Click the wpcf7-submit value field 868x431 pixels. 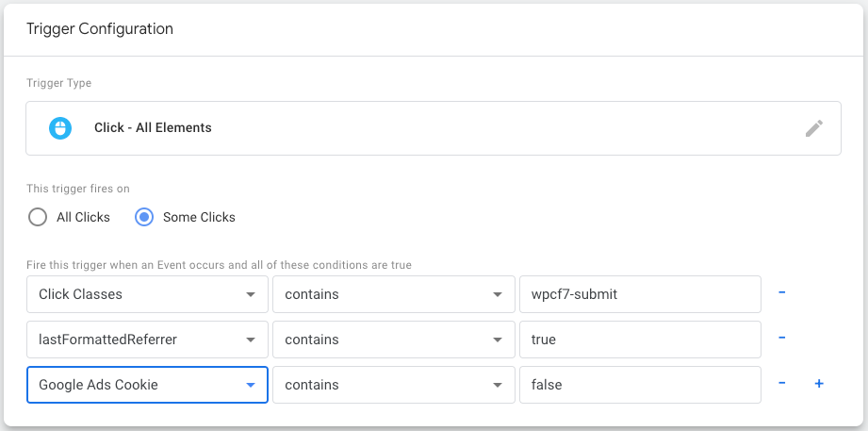639,294
